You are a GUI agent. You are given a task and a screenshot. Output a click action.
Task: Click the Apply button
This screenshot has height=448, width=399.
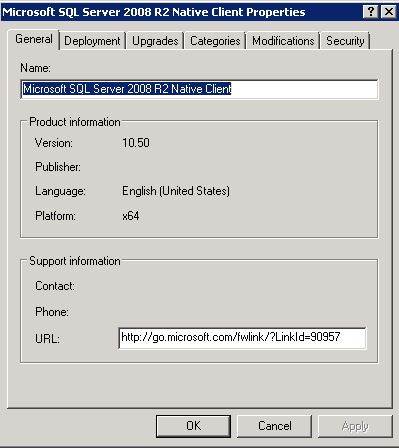(x=355, y=426)
